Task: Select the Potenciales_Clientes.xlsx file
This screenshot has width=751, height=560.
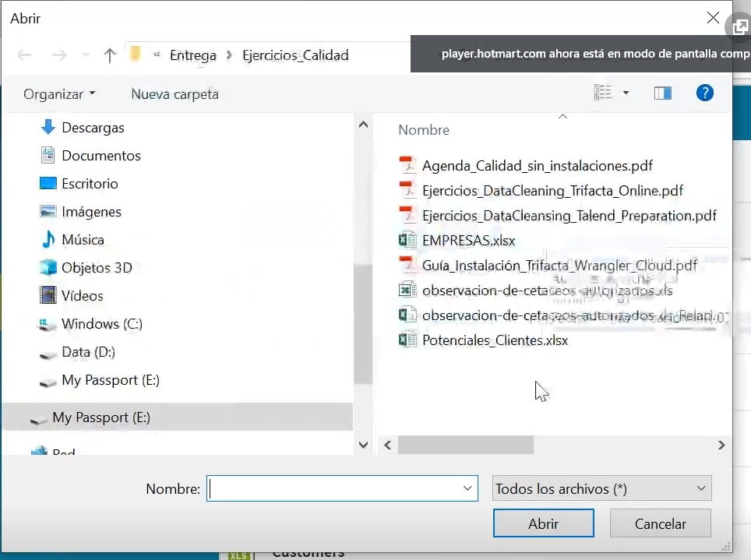Action: 495,340
